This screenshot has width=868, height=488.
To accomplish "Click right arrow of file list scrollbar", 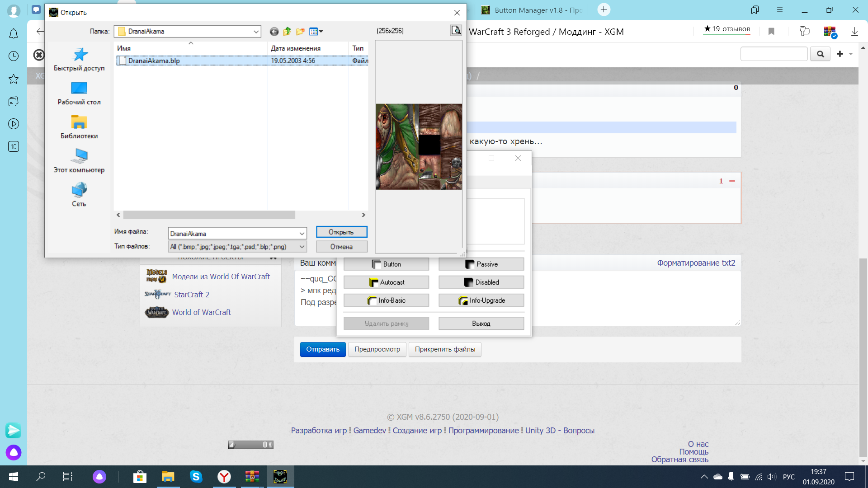I will [363, 215].
